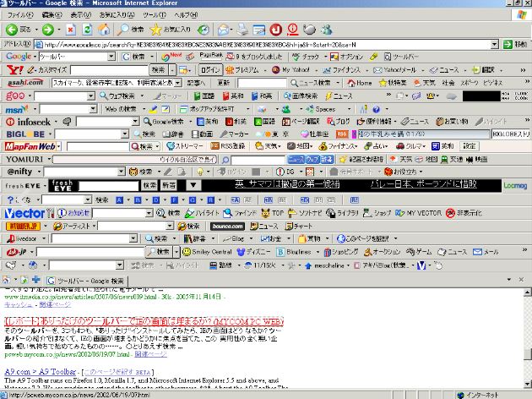
Task: Click the asahi.com toolbar logo
Action: (25, 83)
